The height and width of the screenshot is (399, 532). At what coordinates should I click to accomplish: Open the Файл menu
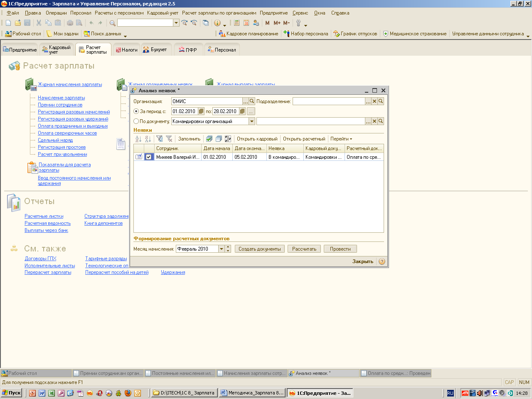(13, 13)
